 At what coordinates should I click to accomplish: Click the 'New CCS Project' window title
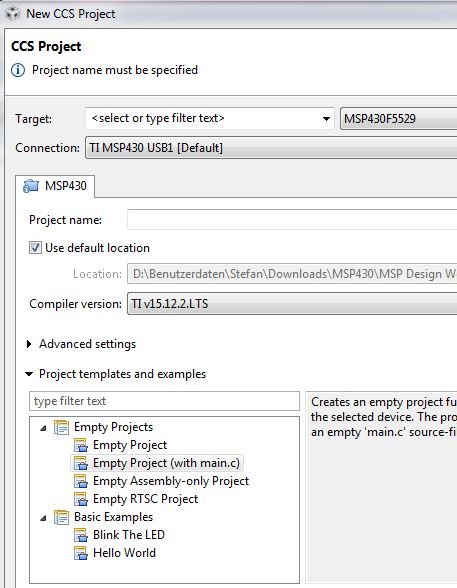coord(70,14)
